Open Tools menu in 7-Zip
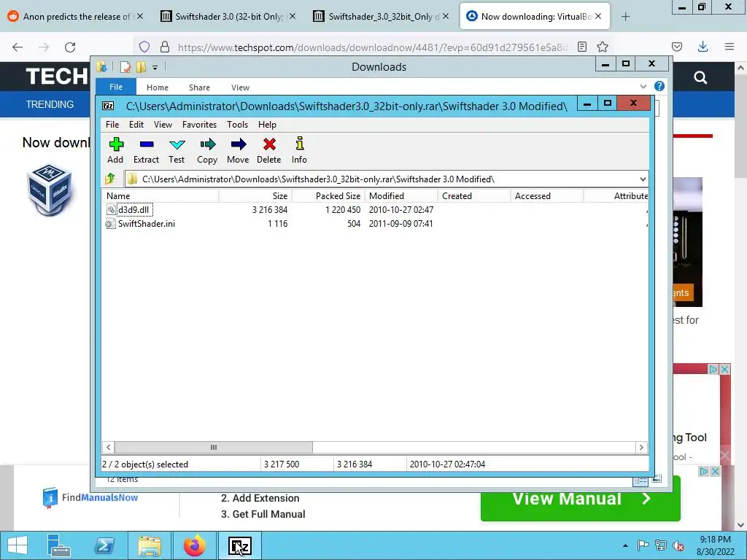This screenshot has height=560, width=747. coord(237,125)
